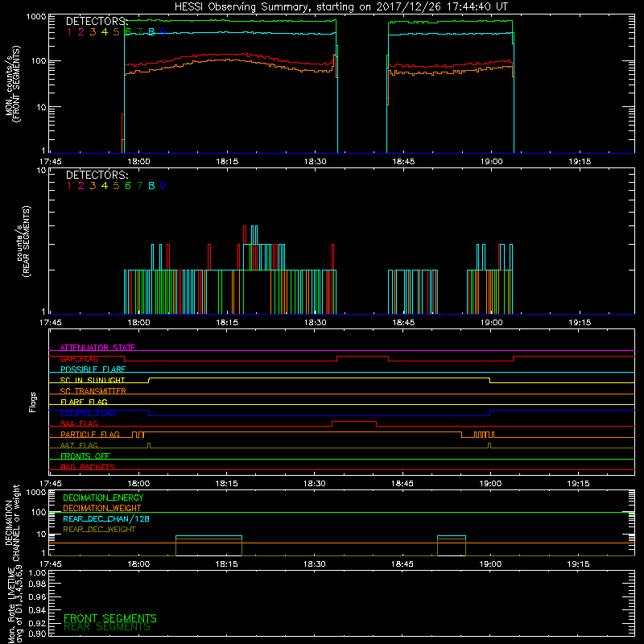This screenshot has width=644, height=644.
Task: Pick the 18:15 time tick below rear segments plot
Action: (227, 323)
